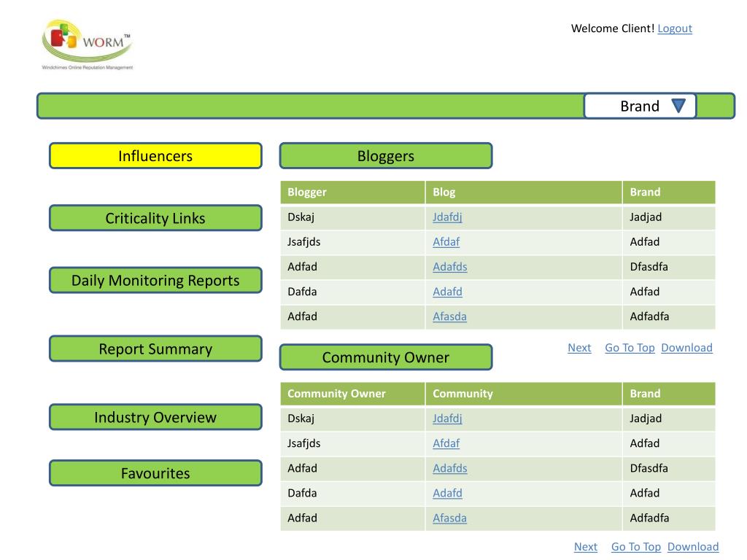Click the Blogger column header
The image size is (747, 560).
(x=352, y=192)
